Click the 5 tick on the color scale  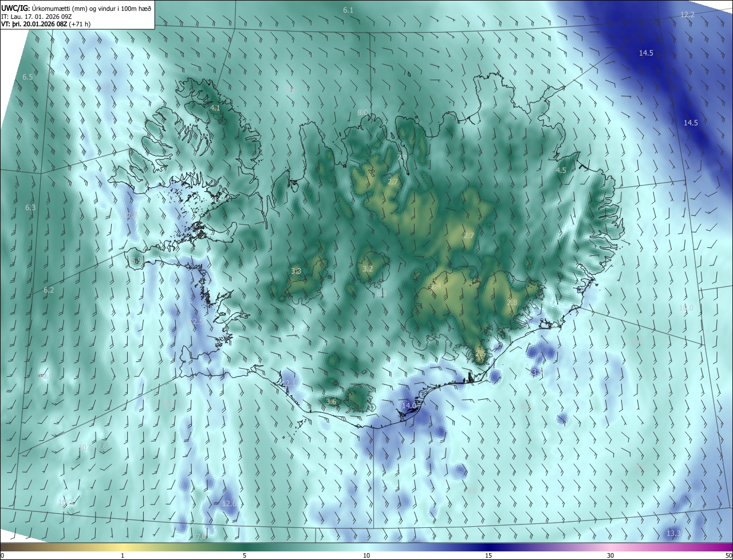(x=245, y=555)
